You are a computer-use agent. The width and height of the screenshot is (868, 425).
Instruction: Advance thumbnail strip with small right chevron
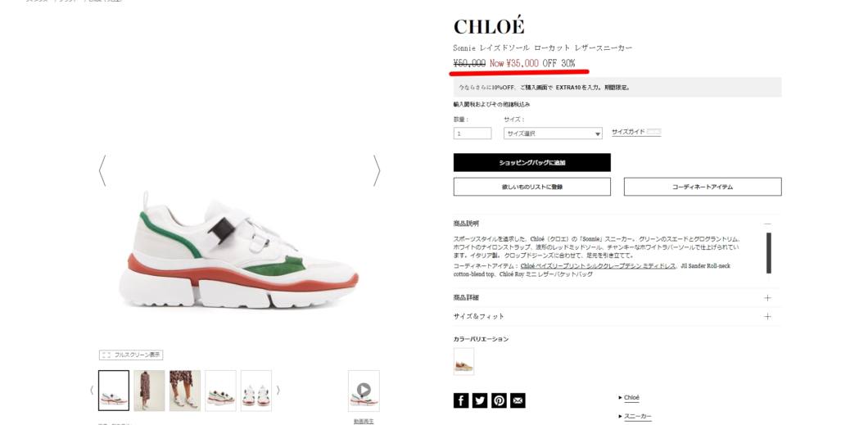click(x=278, y=390)
